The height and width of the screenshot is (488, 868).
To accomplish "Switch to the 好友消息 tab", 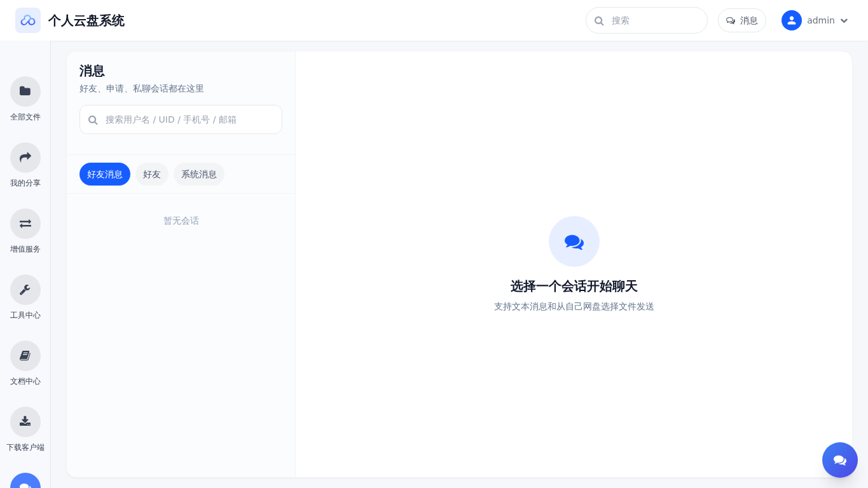I will pyautogui.click(x=105, y=174).
